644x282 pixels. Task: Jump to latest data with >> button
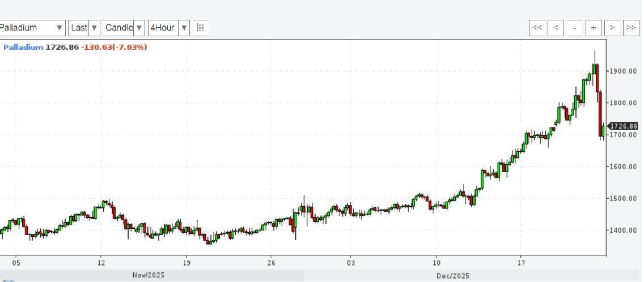pos(631,28)
